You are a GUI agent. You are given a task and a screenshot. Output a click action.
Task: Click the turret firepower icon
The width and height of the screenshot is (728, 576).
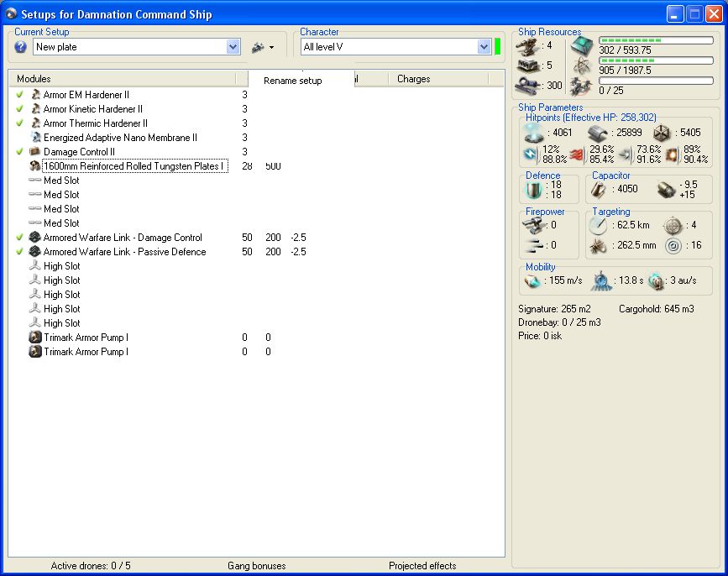pos(533,225)
